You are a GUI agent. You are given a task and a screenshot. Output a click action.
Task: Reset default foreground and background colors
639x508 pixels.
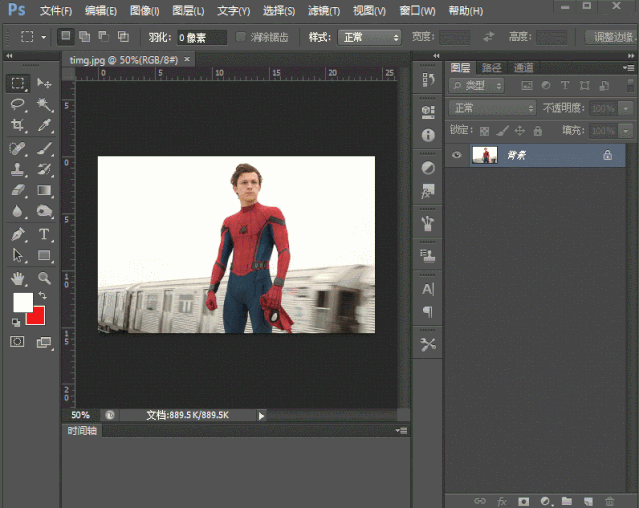click(16, 323)
